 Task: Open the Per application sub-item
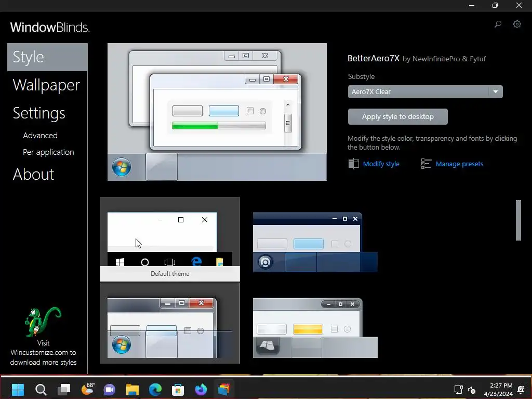[48, 152]
